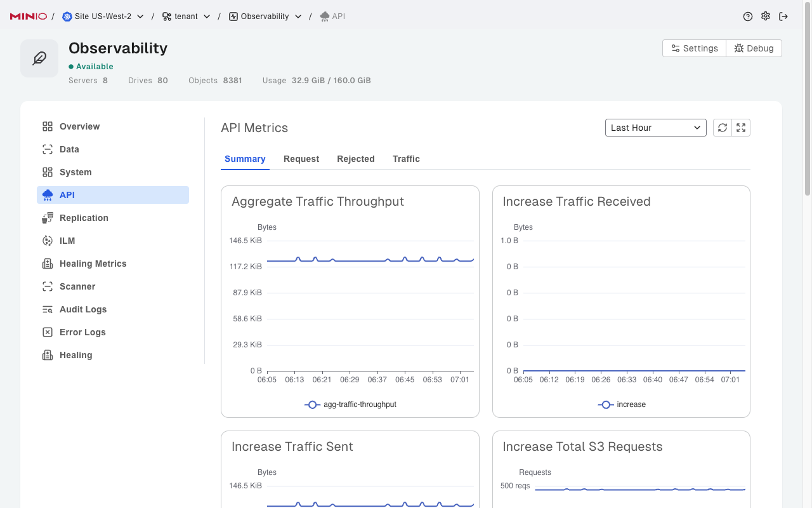The width and height of the screenshot is (812, 508).
Task: Switch to the Rejected tab
Action: pos(356,159)
